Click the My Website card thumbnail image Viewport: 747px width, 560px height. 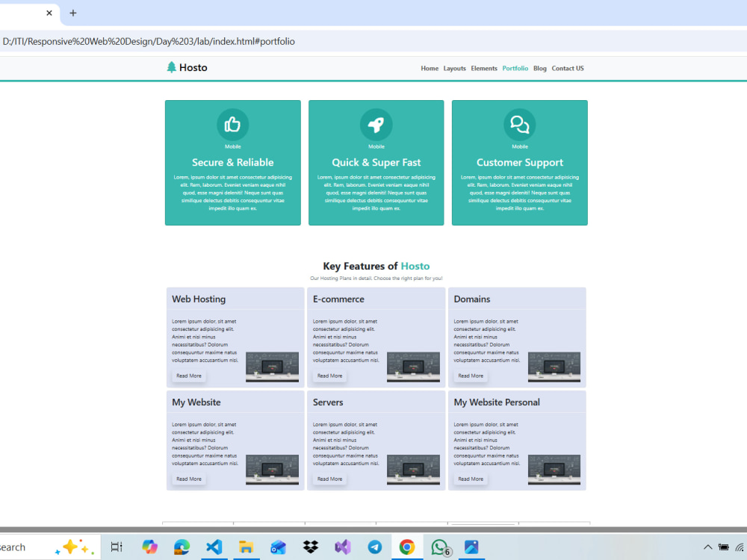[272, 470]
